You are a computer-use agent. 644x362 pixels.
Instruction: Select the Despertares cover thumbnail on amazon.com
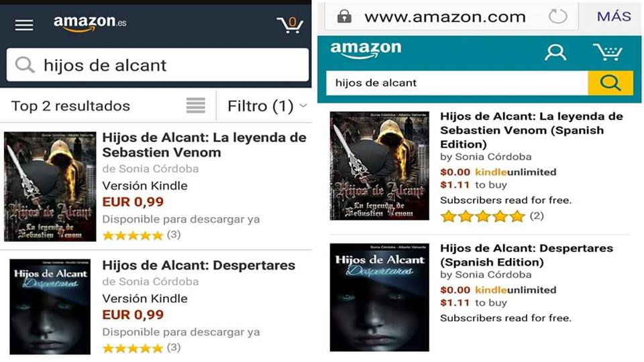coord(380,297)
